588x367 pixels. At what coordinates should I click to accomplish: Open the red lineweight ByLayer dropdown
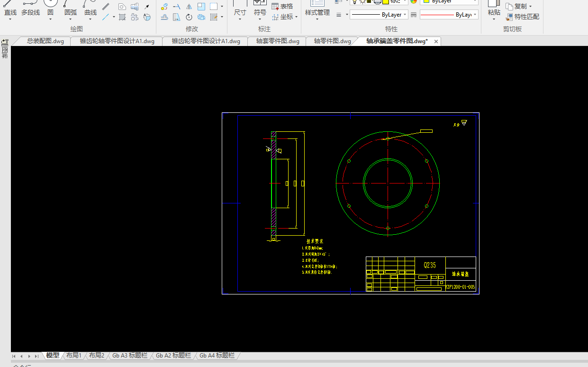point(475,15)
